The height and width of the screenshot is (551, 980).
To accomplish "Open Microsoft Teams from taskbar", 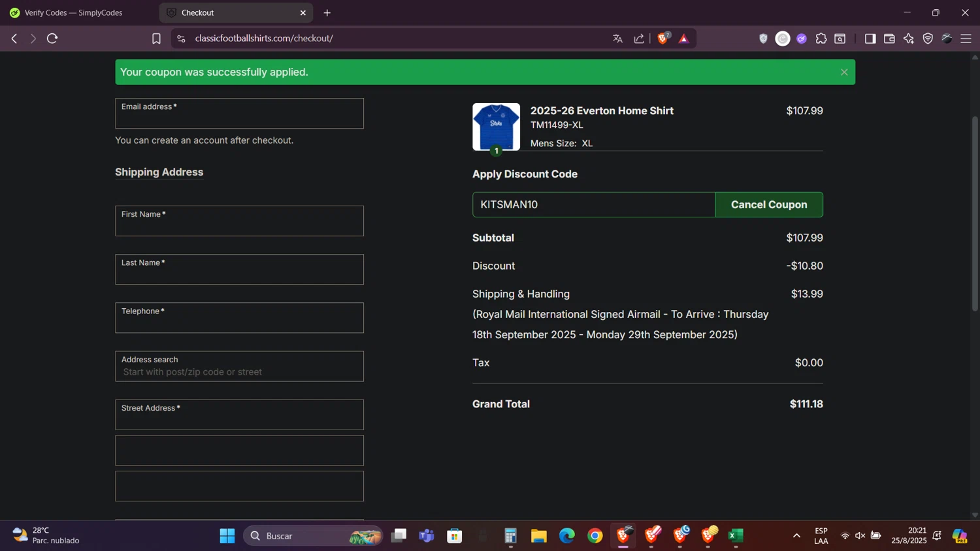I will pos(427,536).
